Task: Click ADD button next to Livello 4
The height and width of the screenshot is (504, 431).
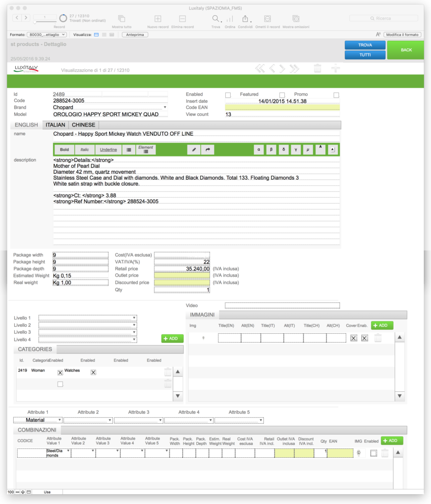Action: 172,339
